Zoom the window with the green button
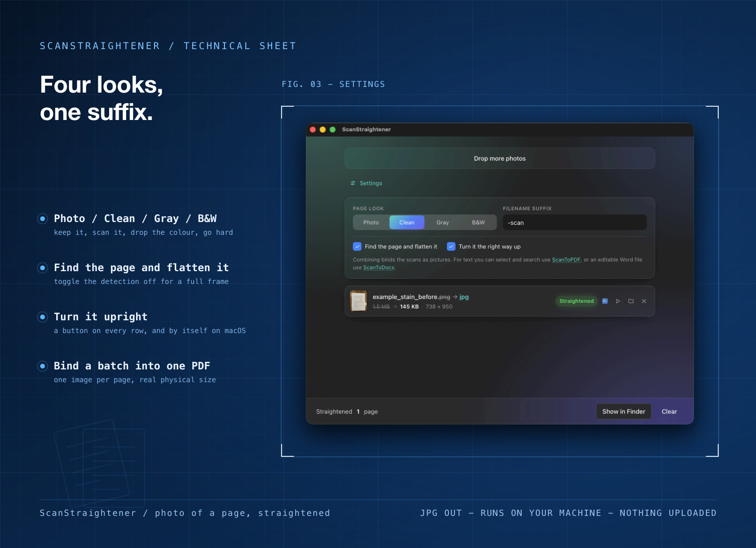 click(x=333, y=129)
